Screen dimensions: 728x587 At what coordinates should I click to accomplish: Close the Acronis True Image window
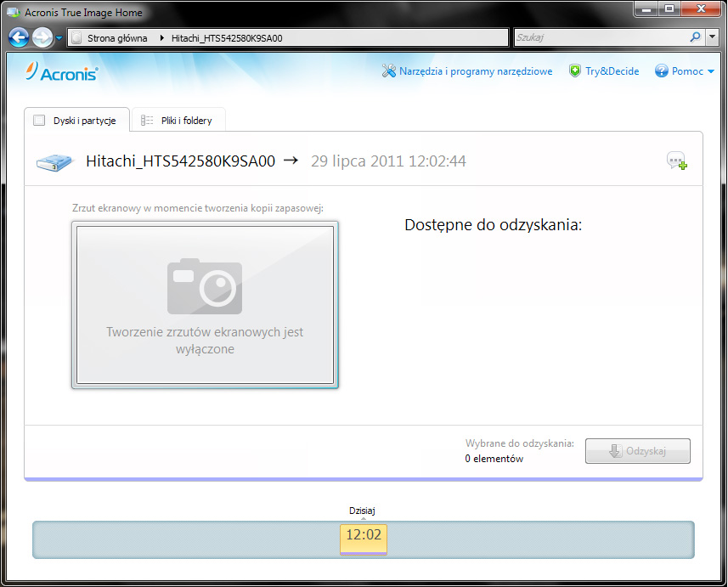click(x=701, y=8)
